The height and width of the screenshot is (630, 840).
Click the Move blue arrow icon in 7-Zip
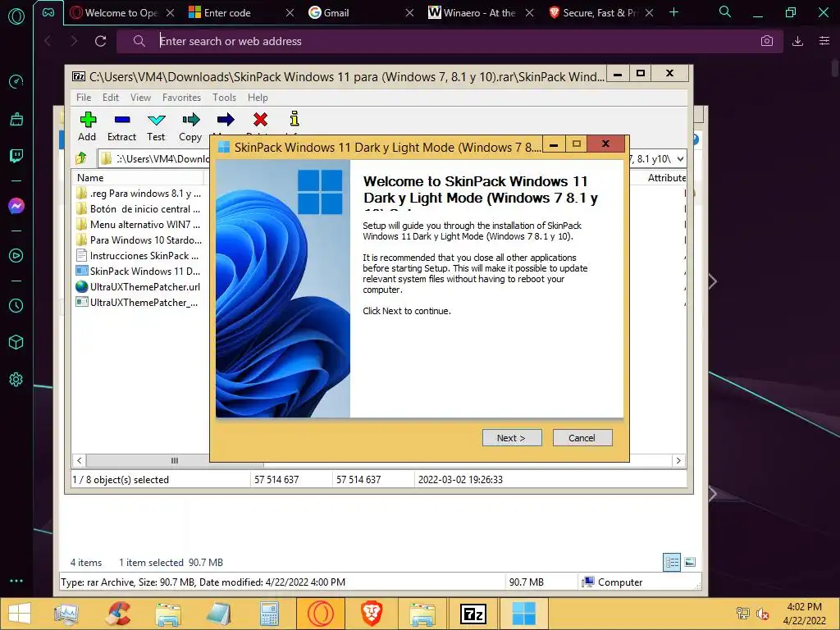(x=226, y=120)
